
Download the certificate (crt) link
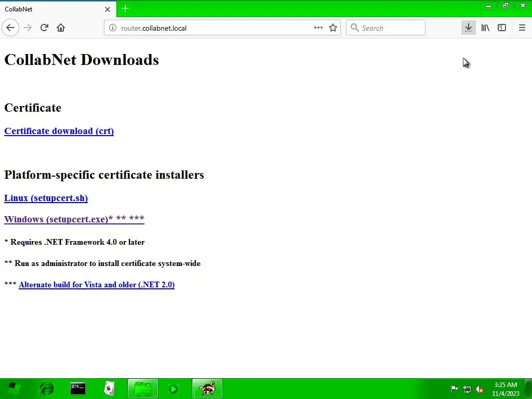tap(59, 131)
